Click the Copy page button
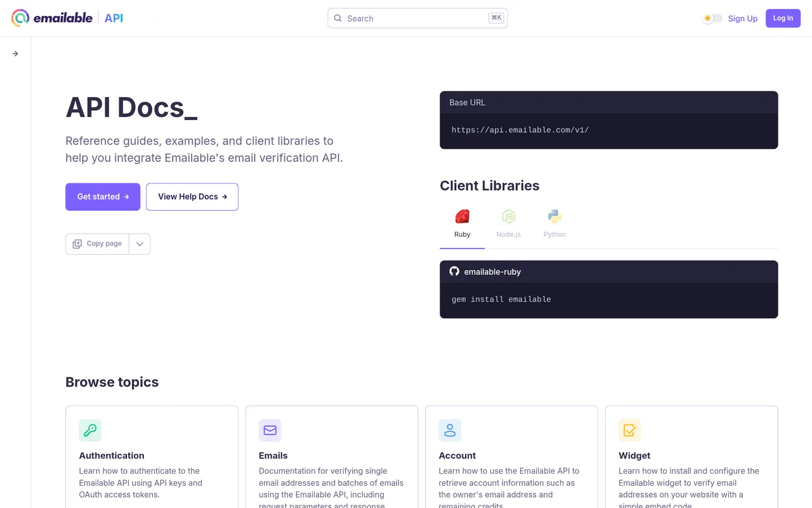Viewport: 812px width, 508px height. click(x=97, y=244)
